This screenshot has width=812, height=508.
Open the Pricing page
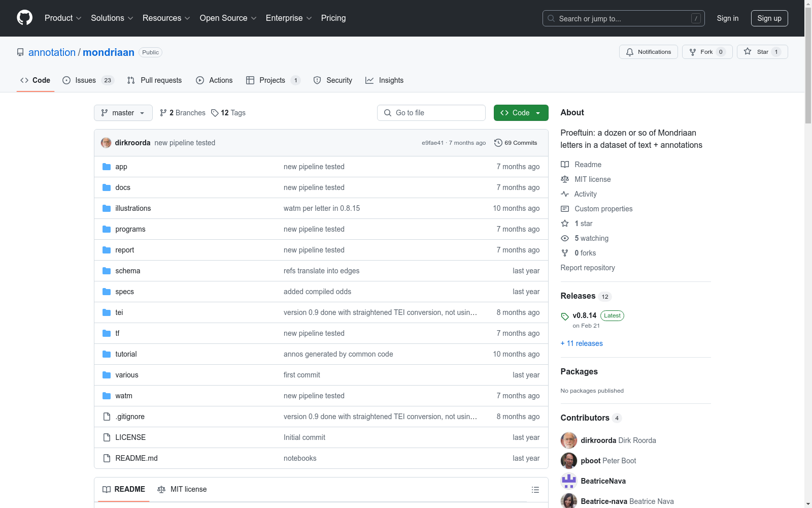[x=333, y=18]
